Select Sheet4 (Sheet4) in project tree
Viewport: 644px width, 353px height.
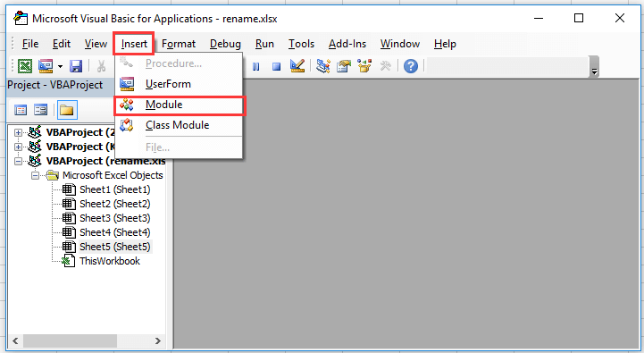pos(115,232)
